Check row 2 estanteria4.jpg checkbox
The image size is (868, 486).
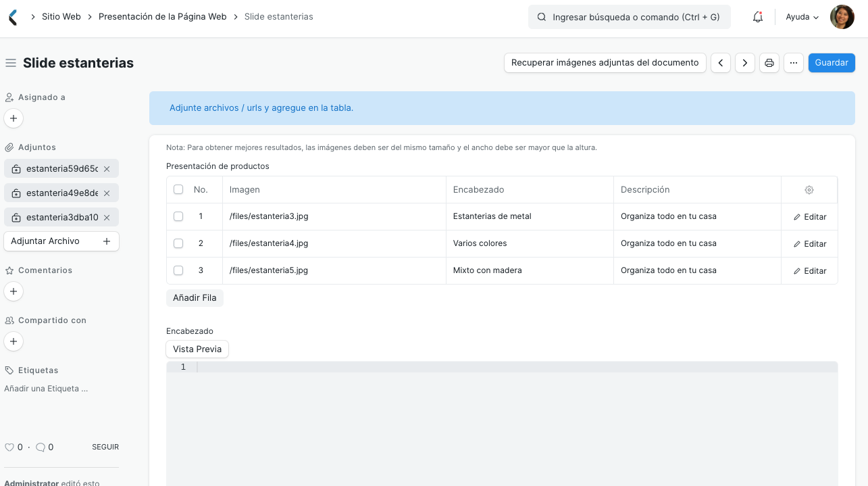pyautogui.click(x=178, y=243)
